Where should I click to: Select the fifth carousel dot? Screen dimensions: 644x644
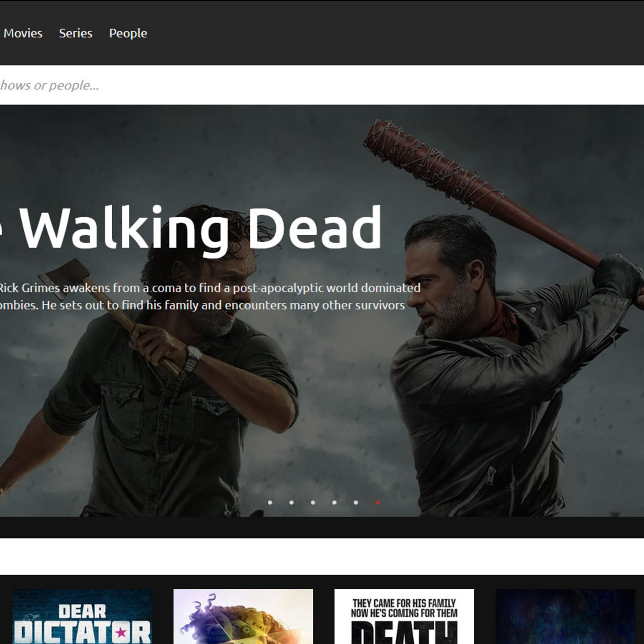coord(356,502)
